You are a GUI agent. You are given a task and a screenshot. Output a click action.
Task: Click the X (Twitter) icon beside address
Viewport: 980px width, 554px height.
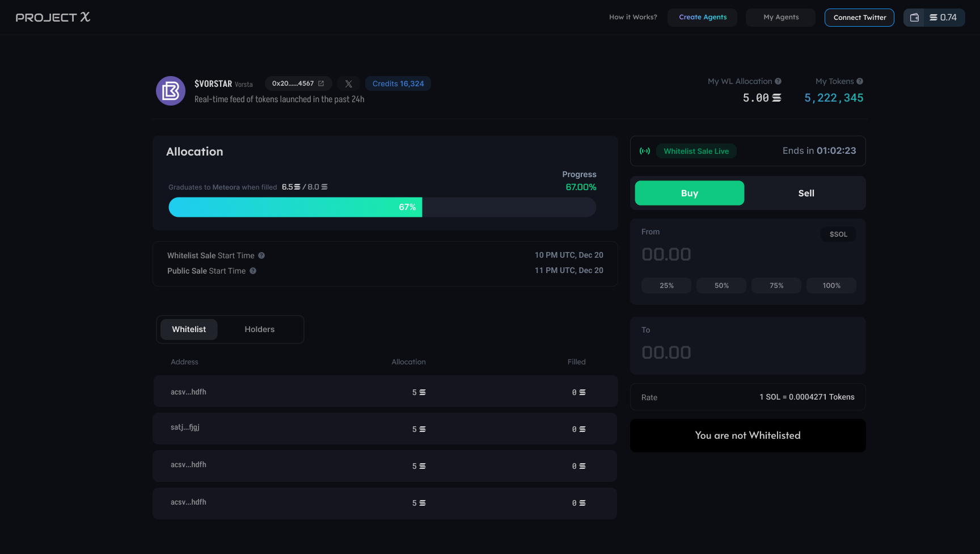(348, 84)
